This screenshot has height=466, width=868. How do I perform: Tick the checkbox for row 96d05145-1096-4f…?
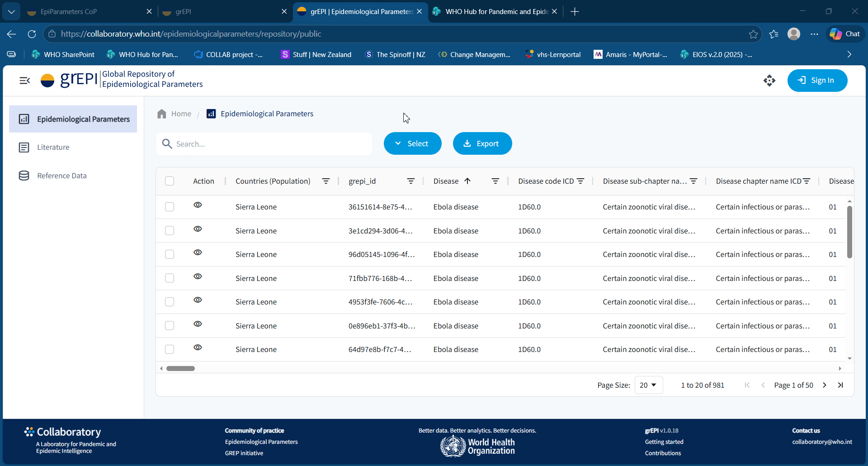[170, 254]
